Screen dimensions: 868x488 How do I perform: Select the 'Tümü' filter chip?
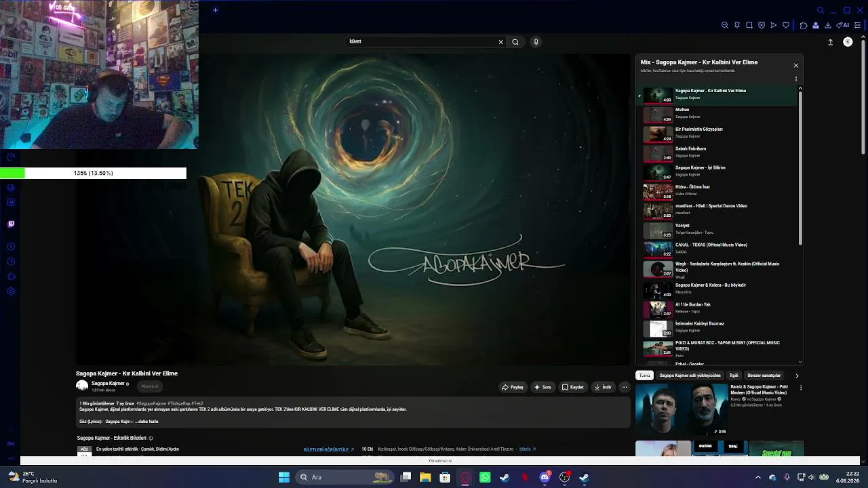644,375
